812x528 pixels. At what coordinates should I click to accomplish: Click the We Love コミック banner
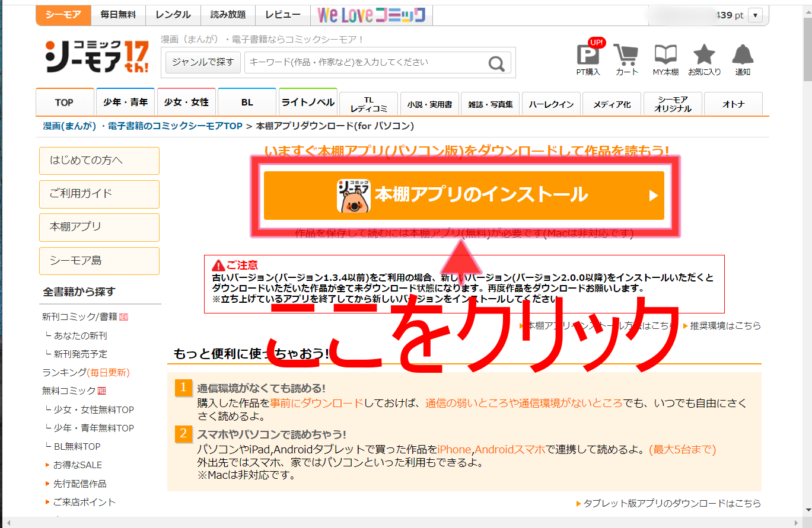coord(371,15)
